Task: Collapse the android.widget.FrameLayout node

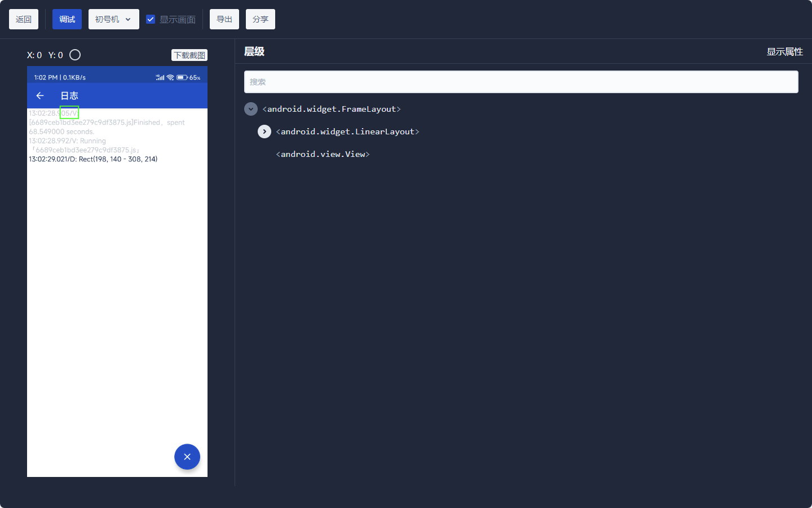Action: [x=251, y=109]
